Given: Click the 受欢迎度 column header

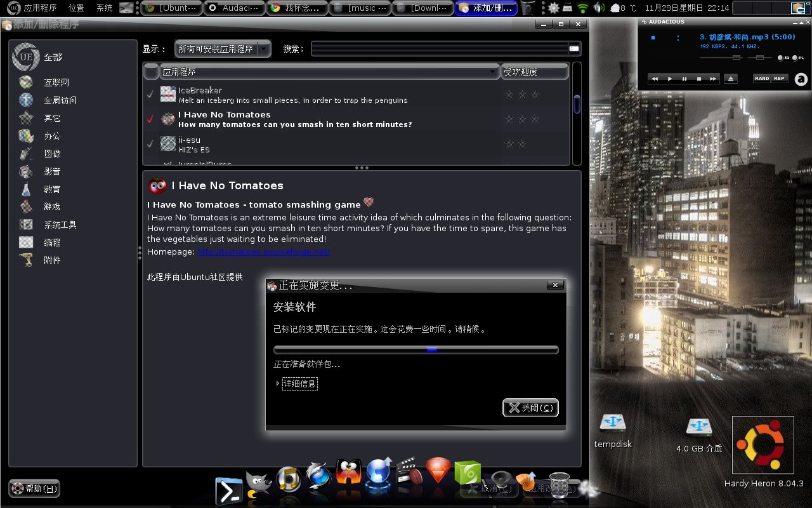Looking at the screenshot, I should tap(535, 72).
